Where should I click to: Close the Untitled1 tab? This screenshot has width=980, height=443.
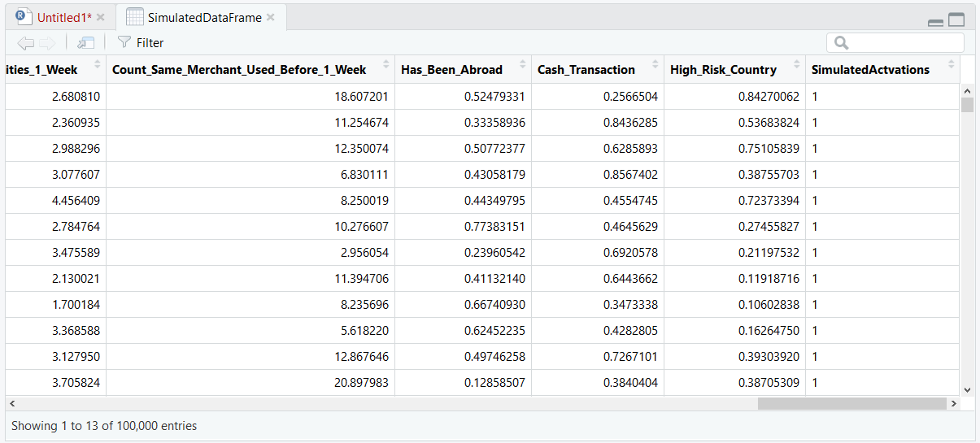100,17
